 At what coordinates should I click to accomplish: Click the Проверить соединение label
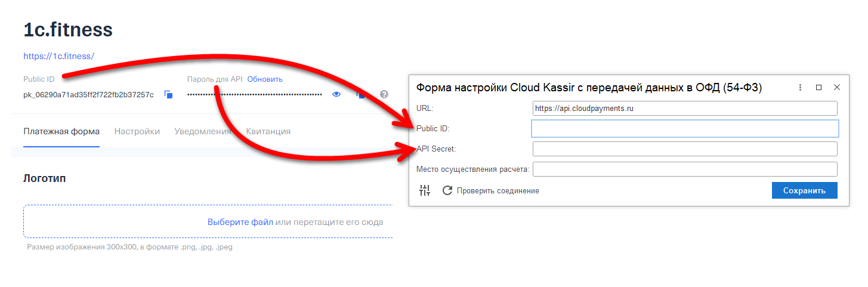click(x=498, y=191)
